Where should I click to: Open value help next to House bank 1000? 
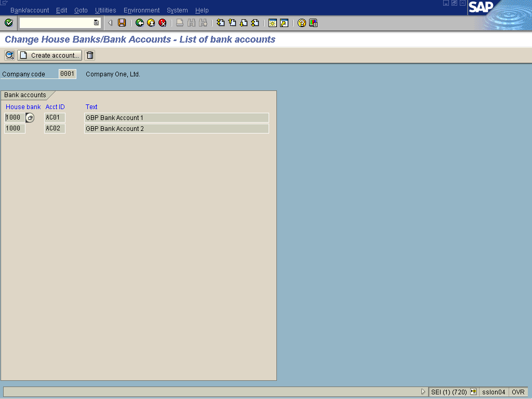30,118
